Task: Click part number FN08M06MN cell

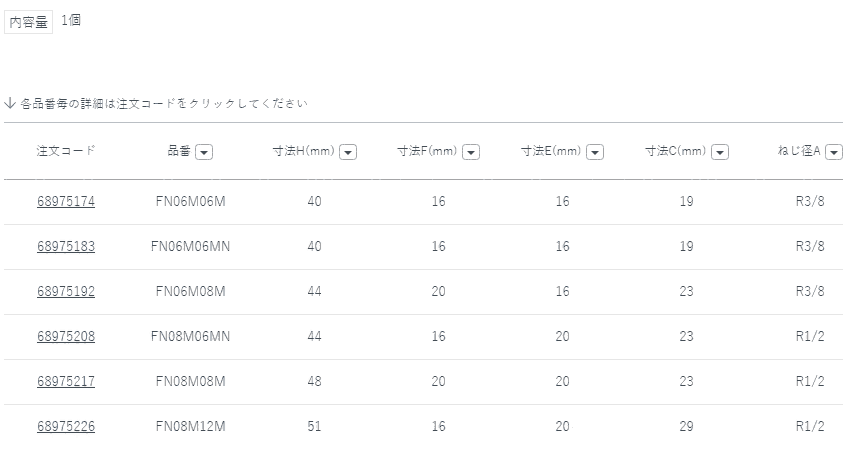Action: coord(190,337)
